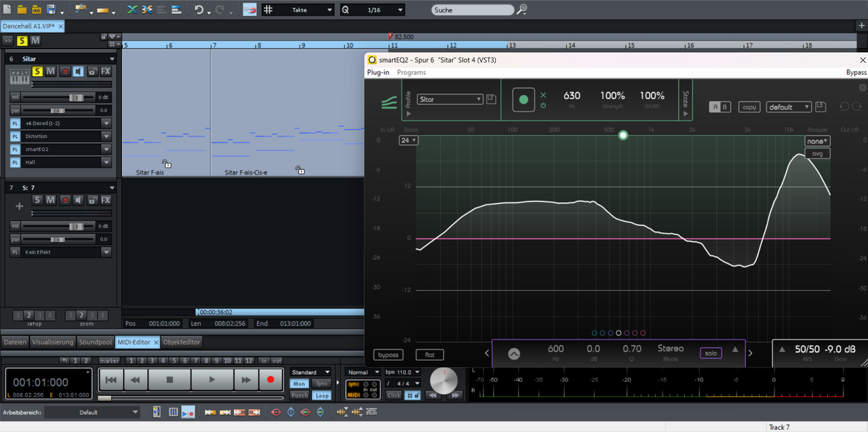
Task: Toggle the metronome Click button
Action: tap(394, 395)
